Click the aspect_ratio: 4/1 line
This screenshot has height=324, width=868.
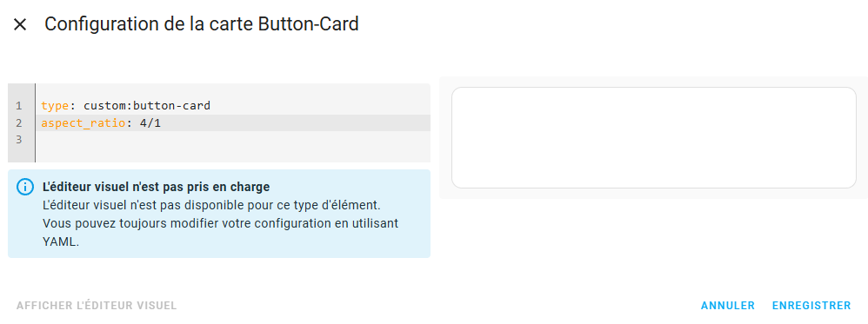232,122
